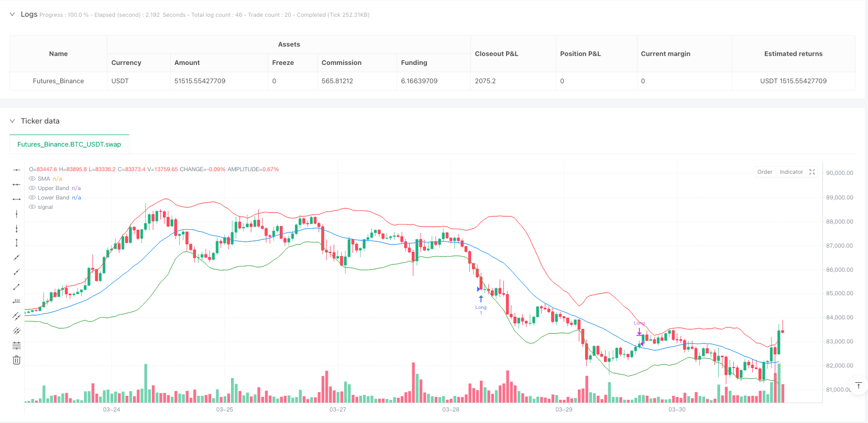Open the Futures_Binance.BTC_USDT.swap tab
The width and height of the screenshot is (868, 423).
69,144
